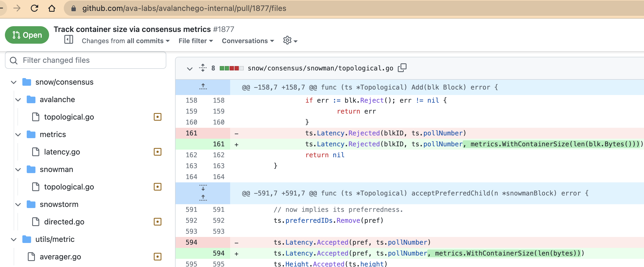Select averager.go in the file tree
644x267 pixels.
[60, 257]
